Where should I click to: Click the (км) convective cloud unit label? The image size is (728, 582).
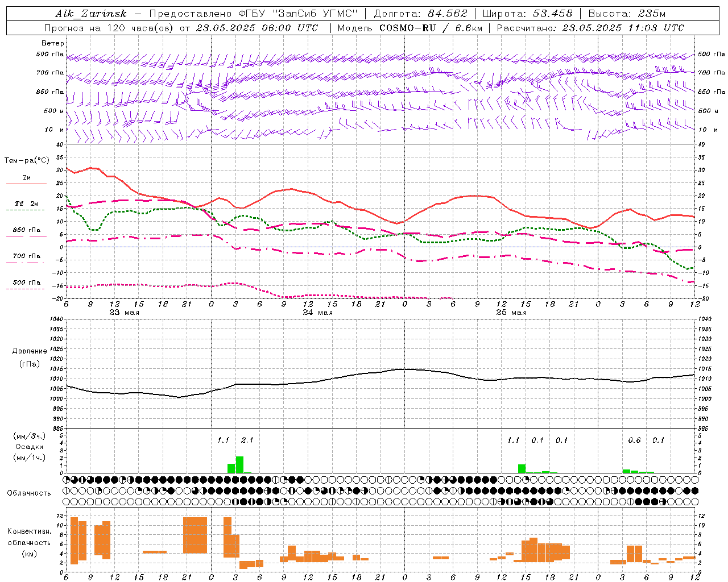pyautogui.click(x=30, y=554)
